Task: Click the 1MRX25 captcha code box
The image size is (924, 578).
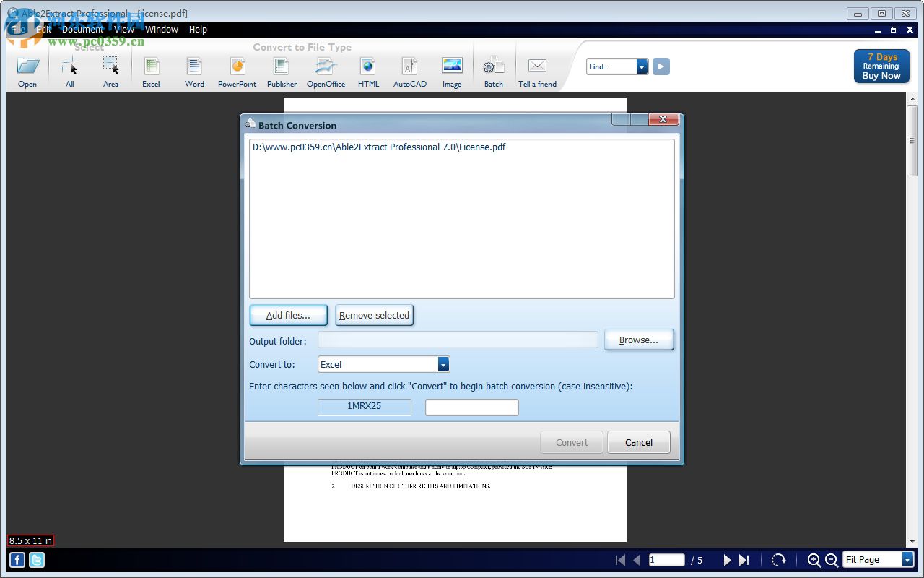Action: [x=365, y=407]
